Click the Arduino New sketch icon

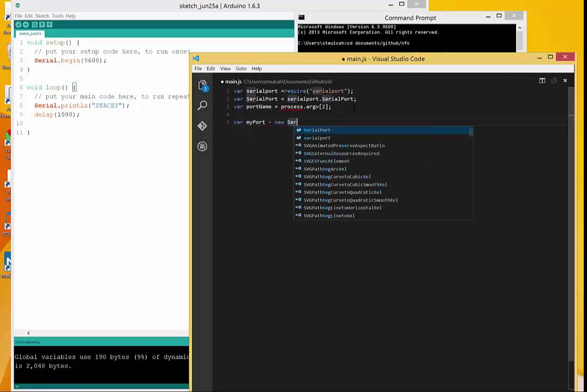click(x=34, y=24)
